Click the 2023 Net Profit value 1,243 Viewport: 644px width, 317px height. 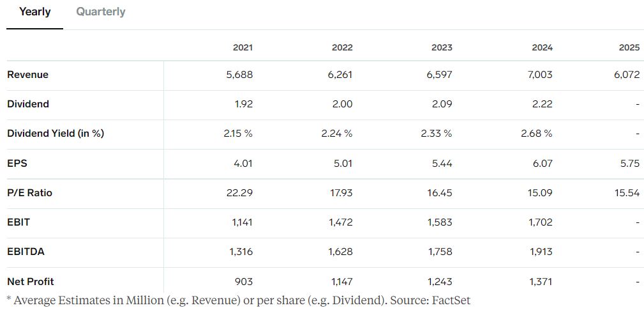click(440, 282)
